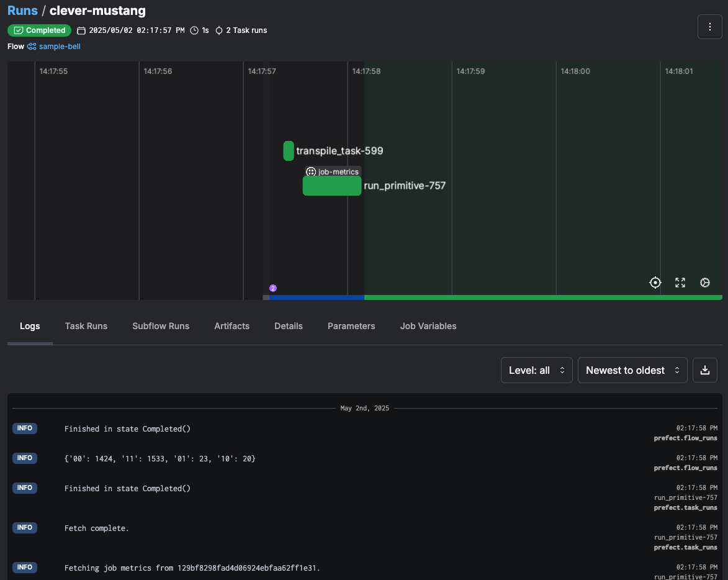Open the three-dot run options menu
Viewport: 728px width, 580px height.
point(710,27)
